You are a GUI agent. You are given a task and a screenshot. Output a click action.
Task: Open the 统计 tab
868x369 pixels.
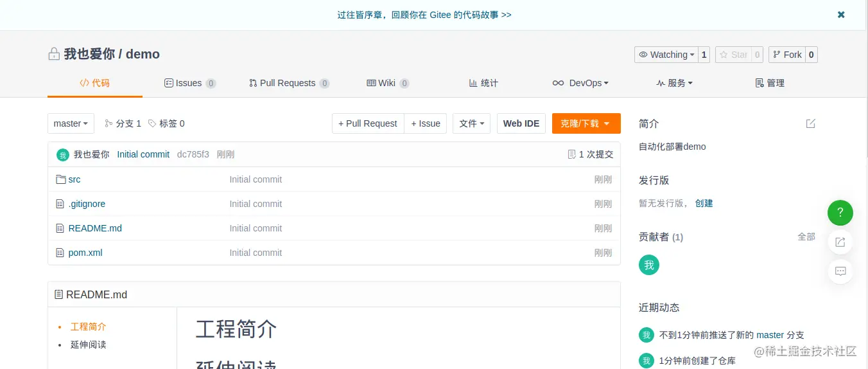483,83
